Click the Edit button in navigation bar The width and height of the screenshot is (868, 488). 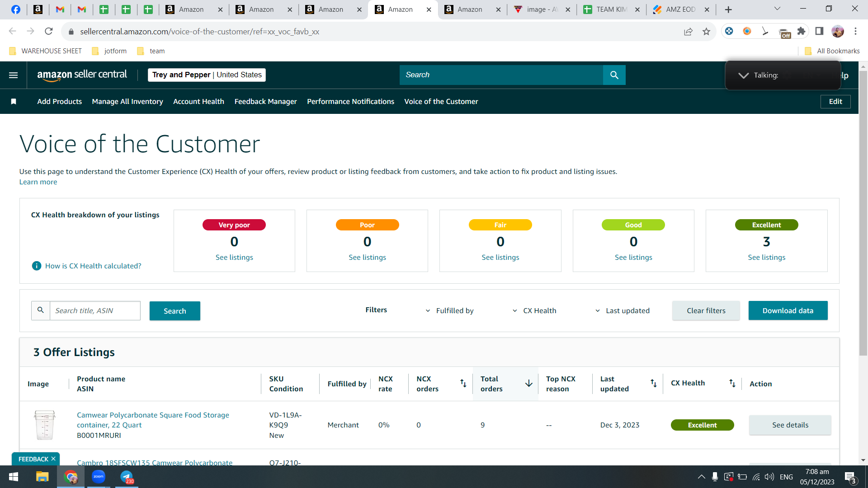point(835,102)
